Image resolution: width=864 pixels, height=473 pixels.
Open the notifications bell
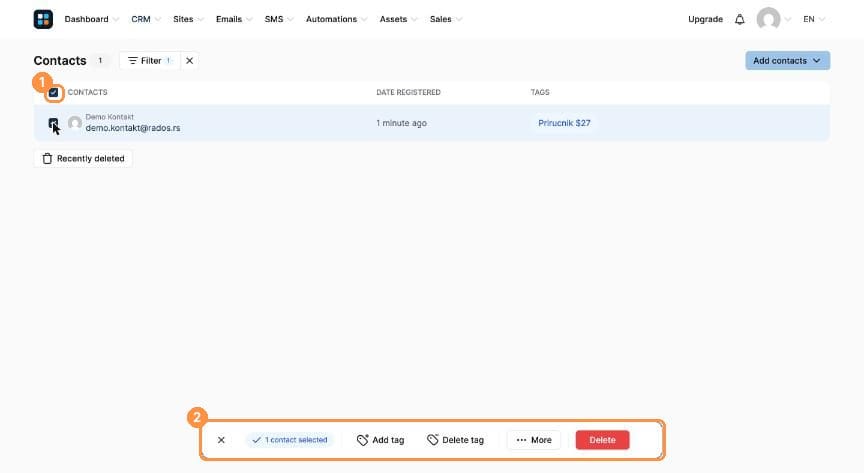[x=739, y=19]
